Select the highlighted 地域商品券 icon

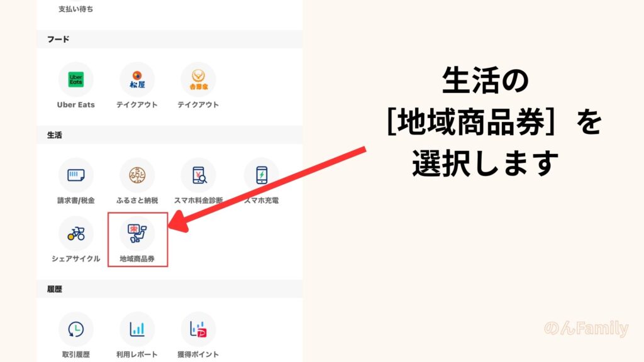tap(137, 234)
